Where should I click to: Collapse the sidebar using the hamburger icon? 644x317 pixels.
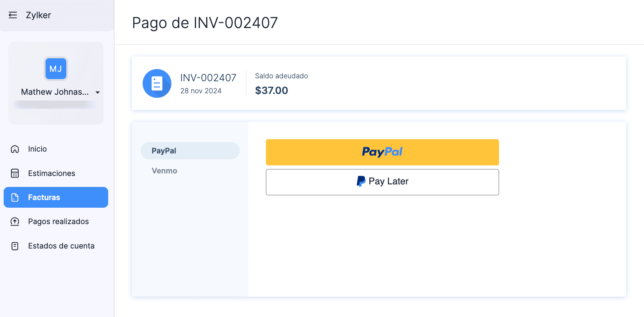13,15
